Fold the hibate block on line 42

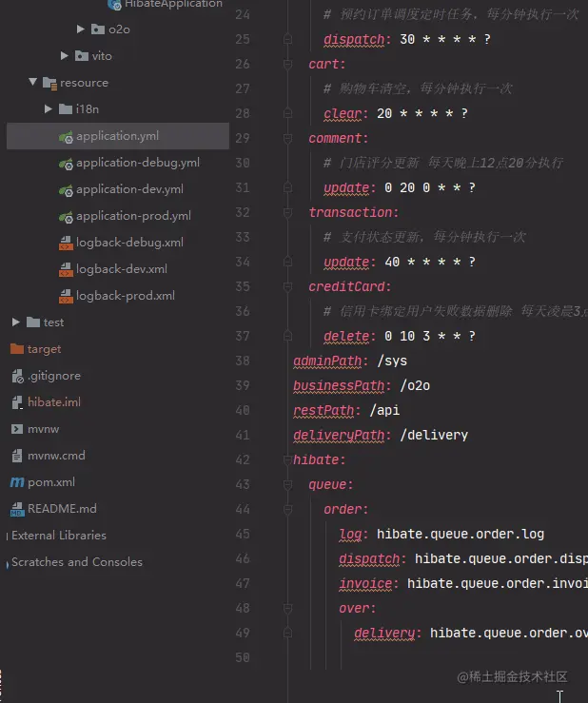point(288,460)
